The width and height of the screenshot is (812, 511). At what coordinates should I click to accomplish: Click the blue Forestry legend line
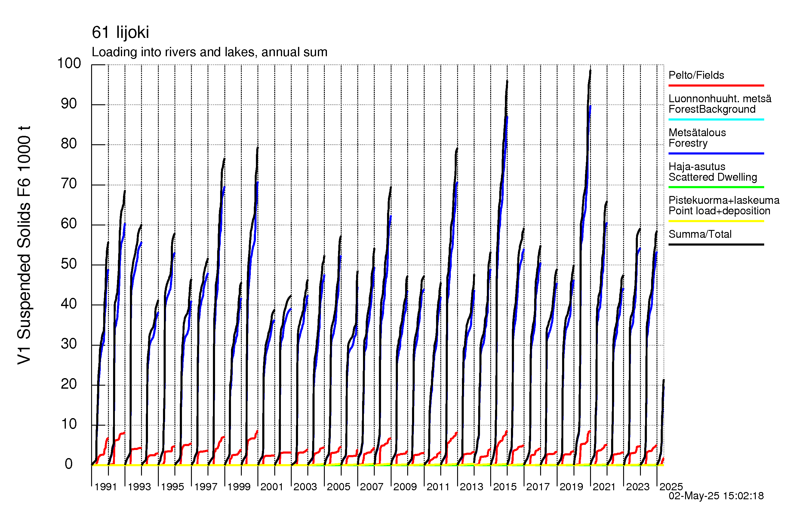coord(716,153)
